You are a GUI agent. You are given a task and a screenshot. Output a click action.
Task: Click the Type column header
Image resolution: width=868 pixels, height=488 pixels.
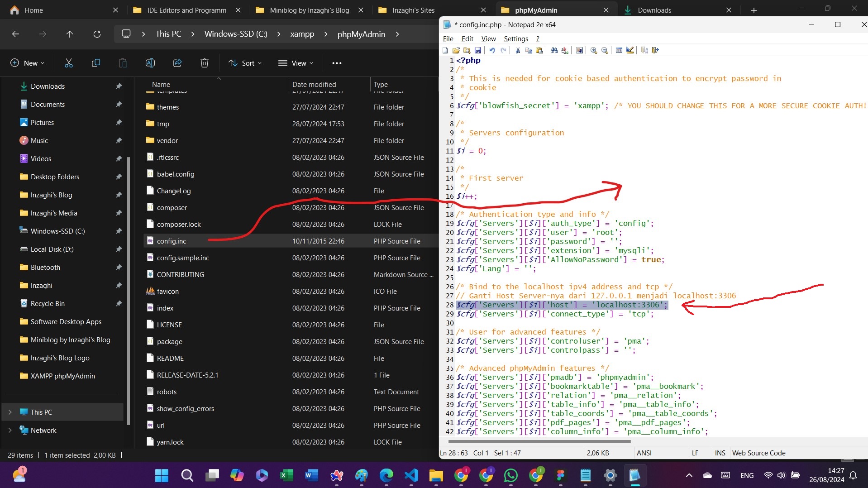pyautogui.click(x=381, y=84)
